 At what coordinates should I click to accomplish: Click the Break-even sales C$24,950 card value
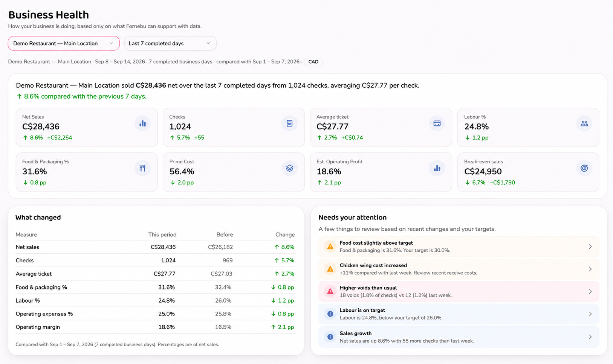tap(483, 172)
